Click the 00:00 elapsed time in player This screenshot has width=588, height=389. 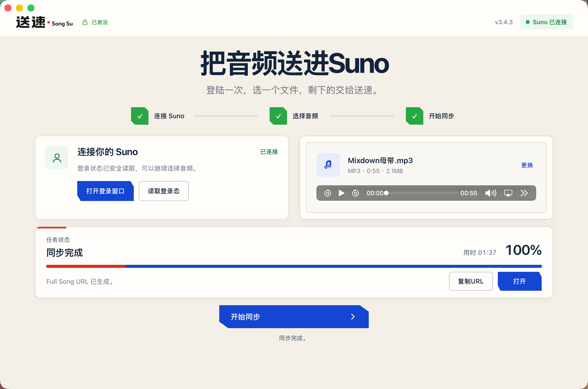pyautogui.click(x=375, y=193)
